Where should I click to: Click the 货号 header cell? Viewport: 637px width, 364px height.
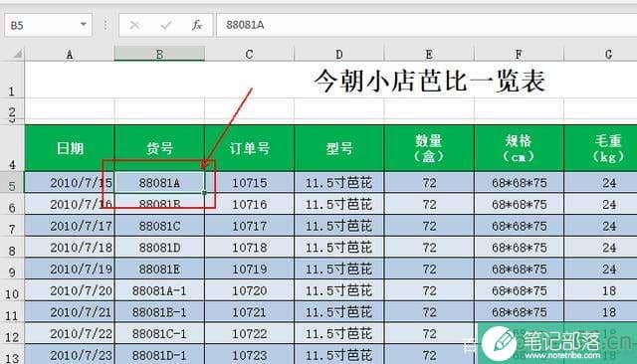[x=159, y=148]
